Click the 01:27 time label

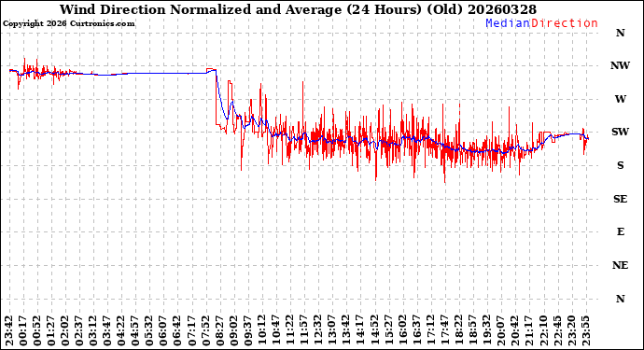pyautogui.click(x=51, y=331)
